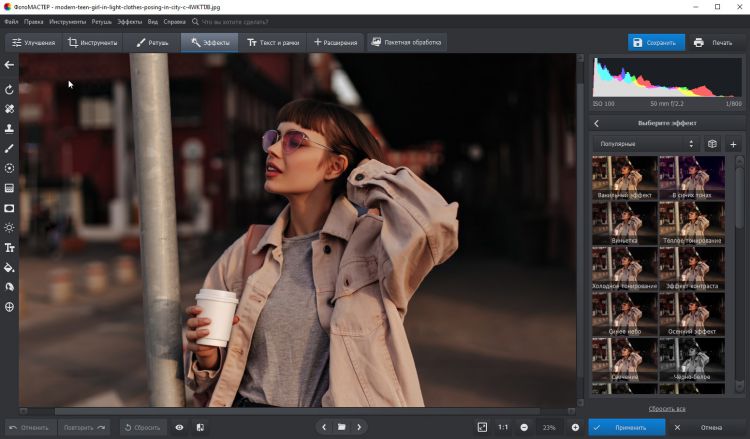Open the Ретушь tab
This screenshot has width=750, height=439.
tap(152, 42)
